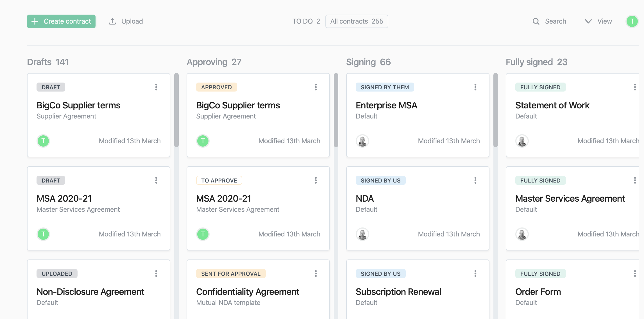The image size is (644, 319).
Task: Click the Signing column scrollbar
Action: pyautogui.click(x=496, y=110)
